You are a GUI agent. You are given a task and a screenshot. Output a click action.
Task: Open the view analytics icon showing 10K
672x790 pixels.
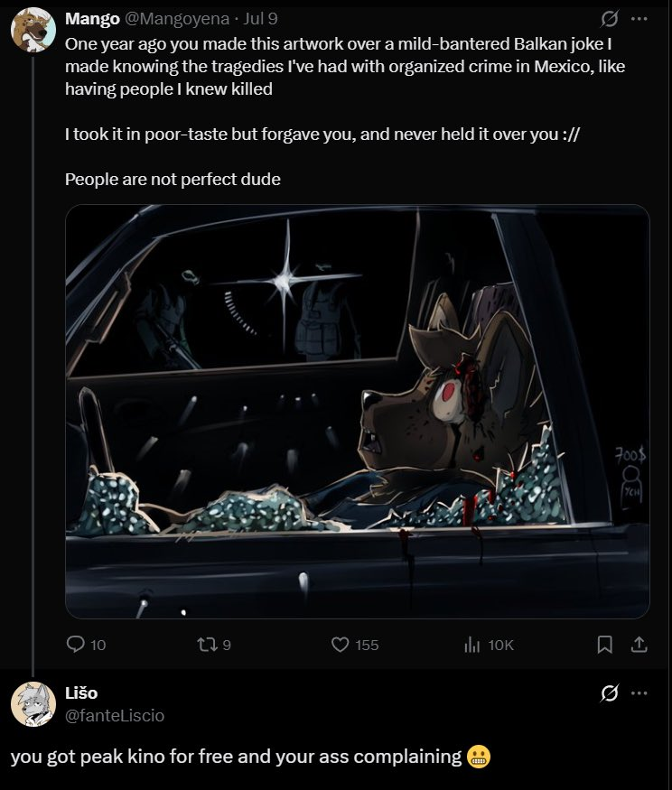pyautogui.click(x=471, y=645)
